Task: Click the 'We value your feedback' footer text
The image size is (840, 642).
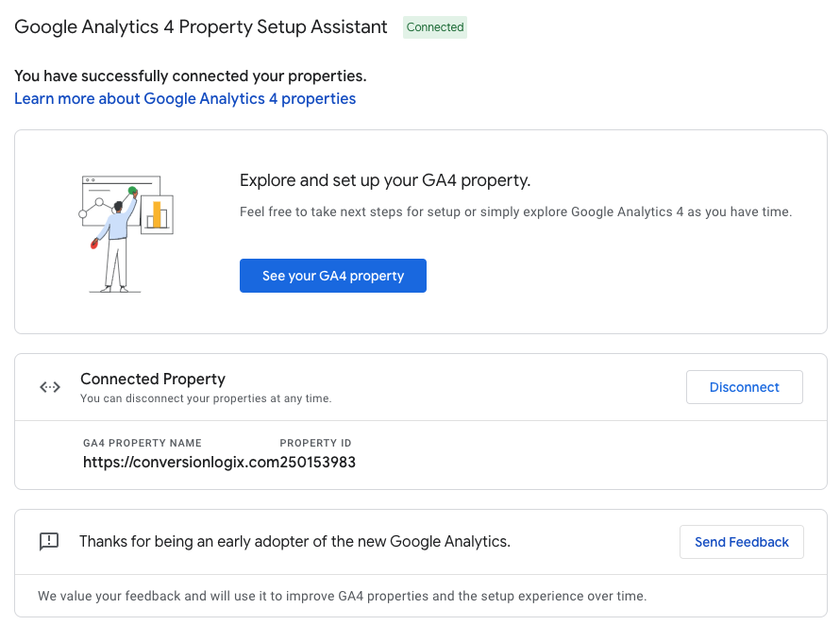Action: pos(342,596)
